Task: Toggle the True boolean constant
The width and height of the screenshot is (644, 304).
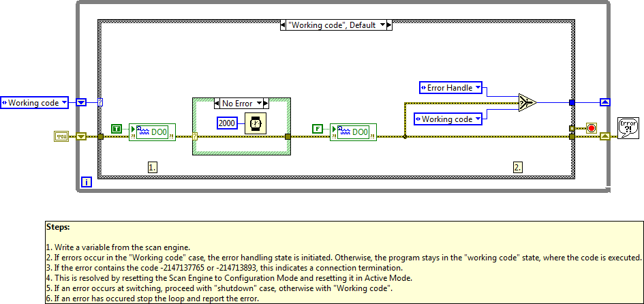Action: 117,129
